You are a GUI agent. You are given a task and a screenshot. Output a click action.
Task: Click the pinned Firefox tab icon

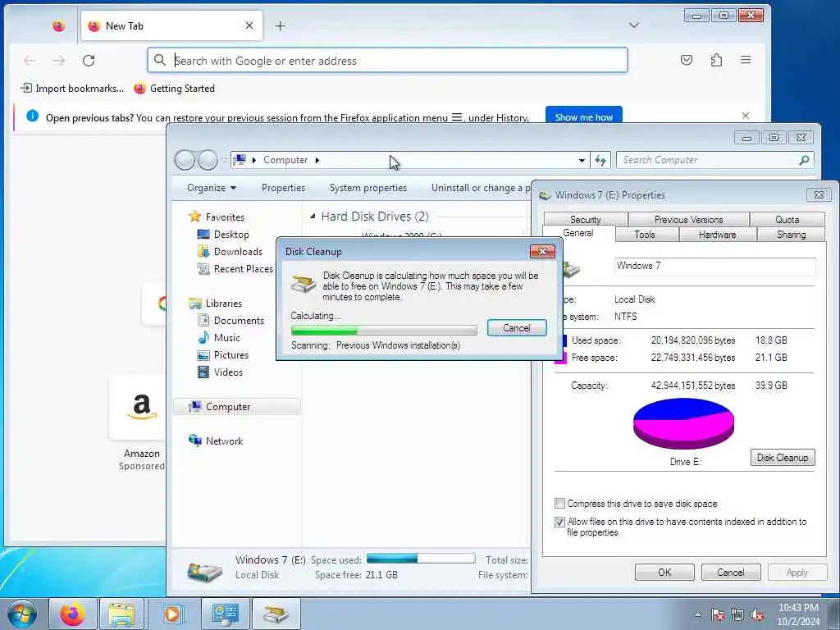[58, 25]
